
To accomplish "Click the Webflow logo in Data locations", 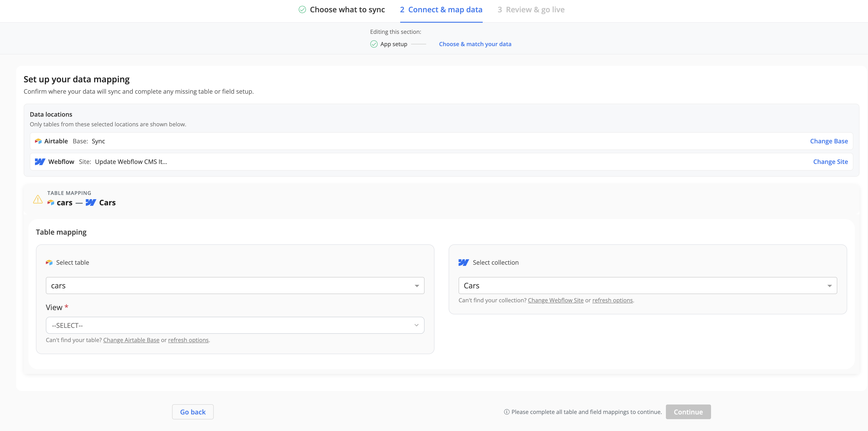I will point(40,162).
